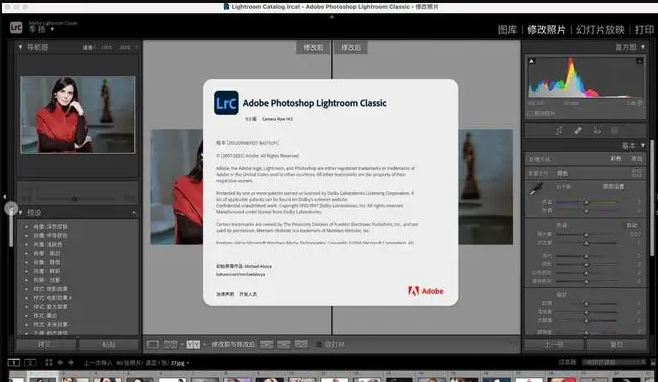Click the Lrc icon in About dialog
This screenshot has width=658, height=382.
(x=226, y=103)
